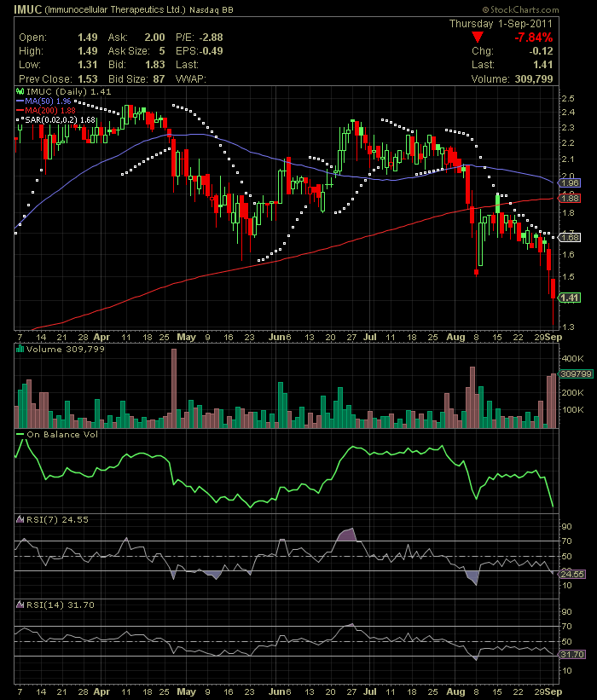Screen dimensions: 597x700
Task: Click the 1.96 MA(50) price tag
Action: point(570,182)
